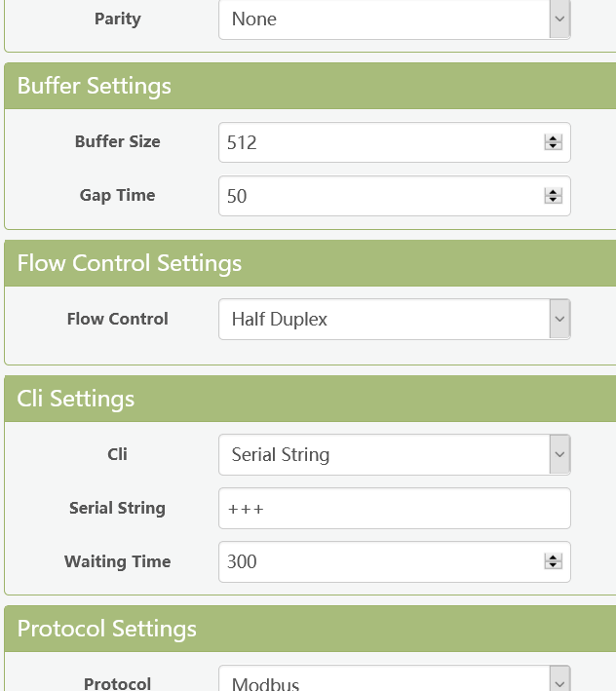Click the Protocol Settings section header
The width and height of the screenshot is (616, 691).
[x=107, y=629]
